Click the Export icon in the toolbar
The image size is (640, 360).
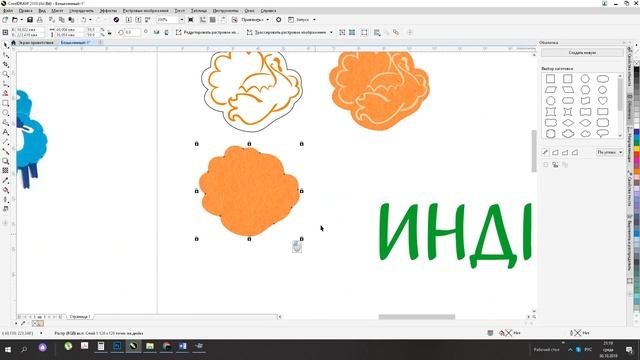pos(138,20)
